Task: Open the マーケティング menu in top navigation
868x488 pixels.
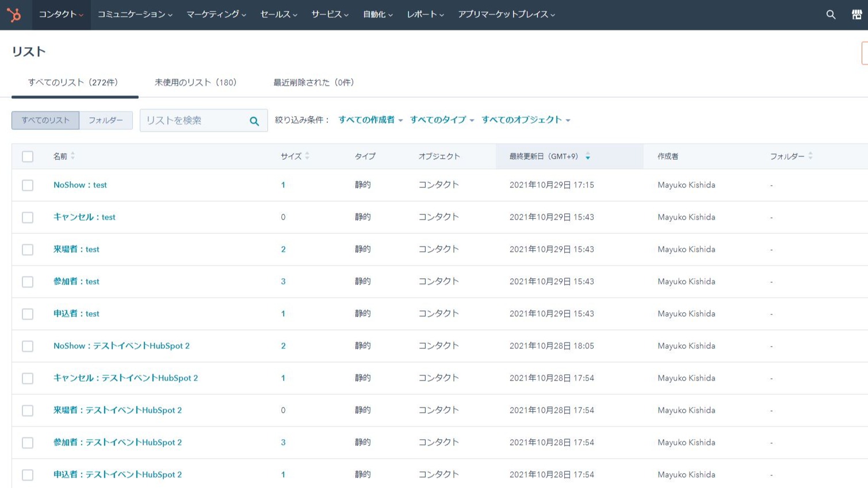Action: 216,14
